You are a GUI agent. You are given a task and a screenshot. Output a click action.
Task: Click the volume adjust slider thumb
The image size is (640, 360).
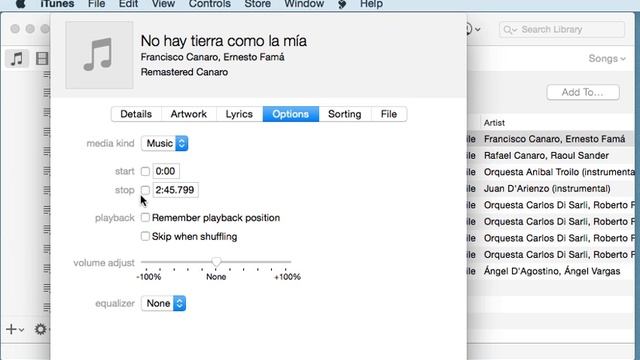(x=216, y=262)
